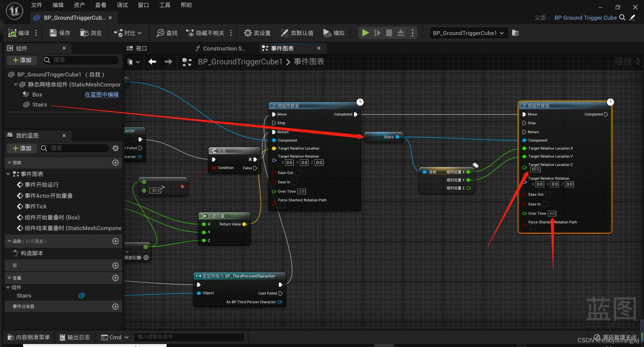Click Edit in Blueprint link for Box
Image resolution: width=644 pixels, height=347 pixels.
click(x=101, y=95)
